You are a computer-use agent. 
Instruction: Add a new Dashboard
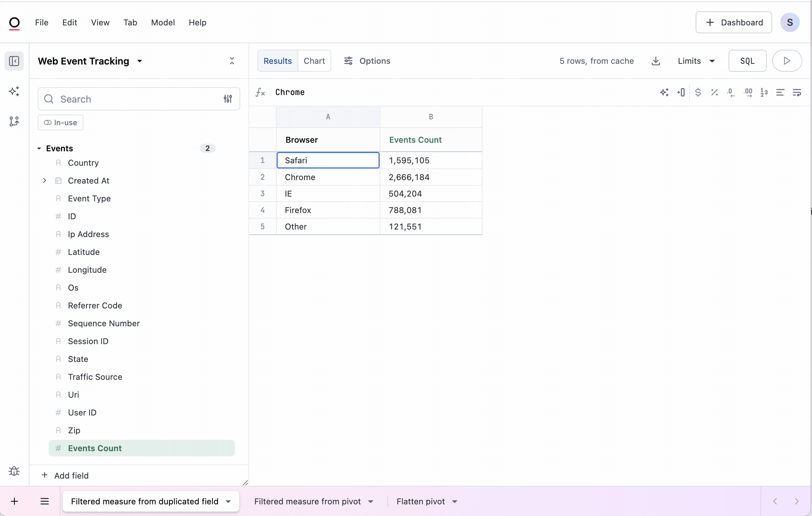pos(733,22)
